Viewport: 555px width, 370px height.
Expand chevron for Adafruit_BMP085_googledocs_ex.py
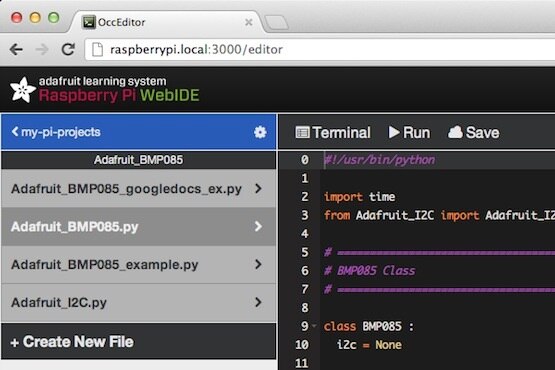258,189
